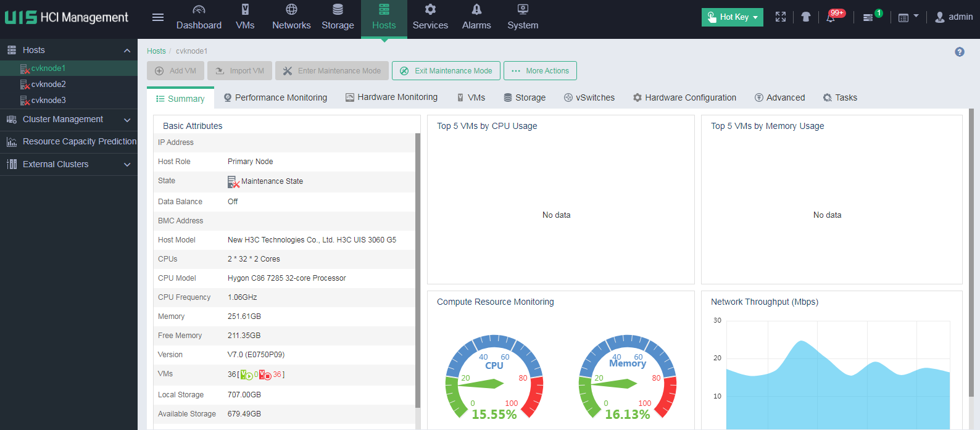
Task: Click the 15.55% CPU percentage
Action: pyautogui.click(x=494, y=415)
